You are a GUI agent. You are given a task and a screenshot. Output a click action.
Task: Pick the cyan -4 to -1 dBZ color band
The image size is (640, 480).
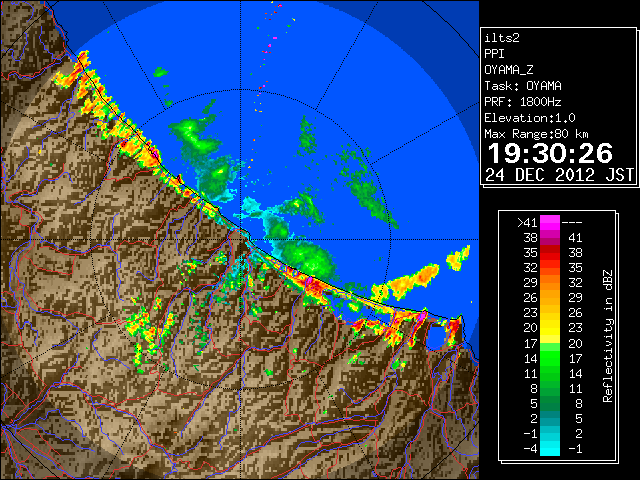(550, 449)
